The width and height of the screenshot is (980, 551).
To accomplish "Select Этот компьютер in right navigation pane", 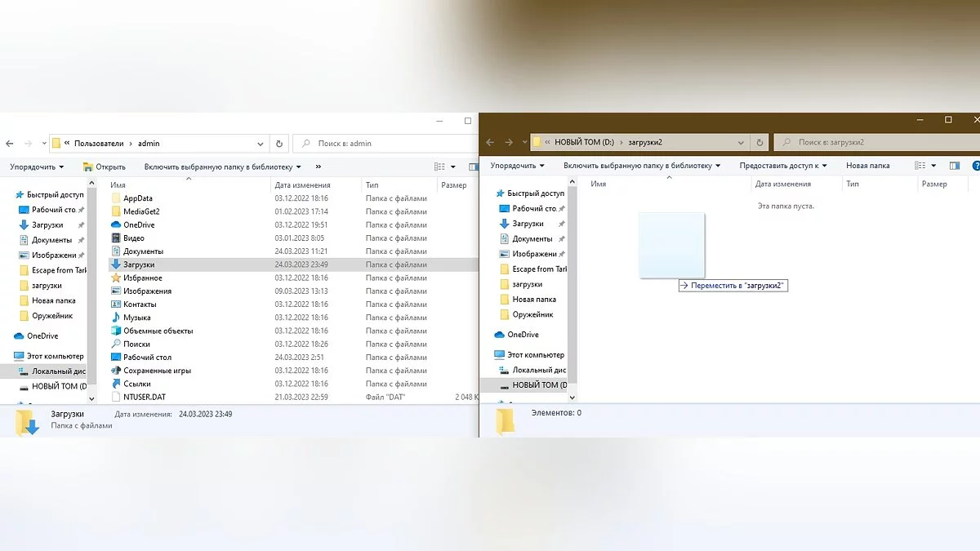I will (x=535, y=355).
